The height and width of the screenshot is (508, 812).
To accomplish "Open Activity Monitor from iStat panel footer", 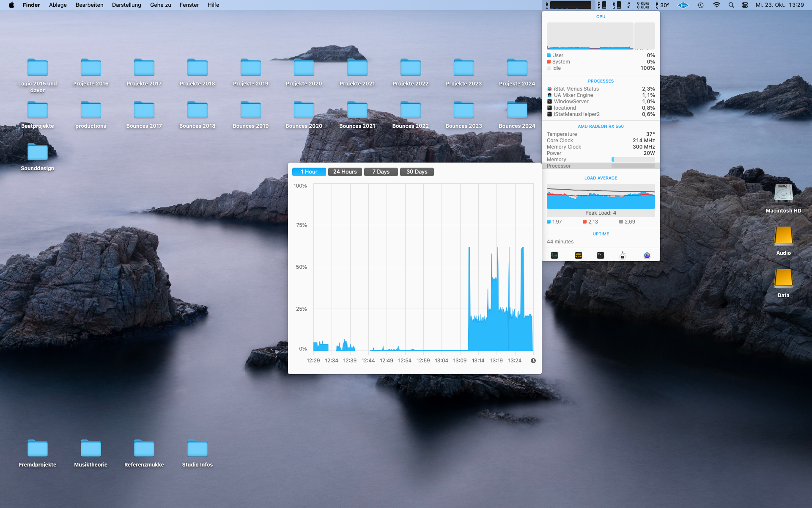I will pos(554,255).
